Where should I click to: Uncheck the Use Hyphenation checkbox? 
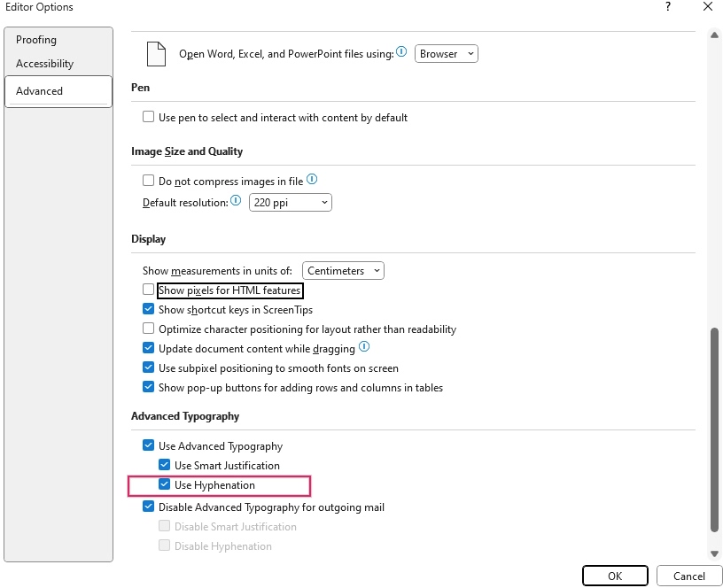click(165, 485)
